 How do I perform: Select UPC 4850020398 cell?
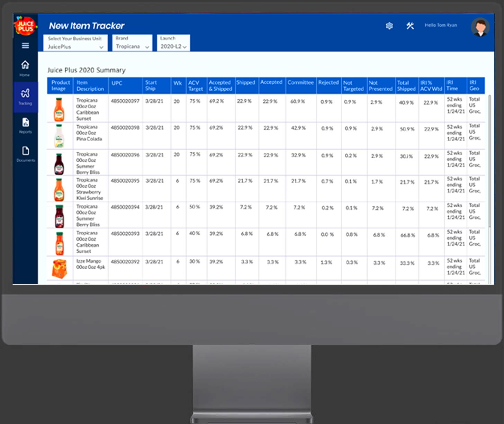pyautogui.click(x=125, y=128)
